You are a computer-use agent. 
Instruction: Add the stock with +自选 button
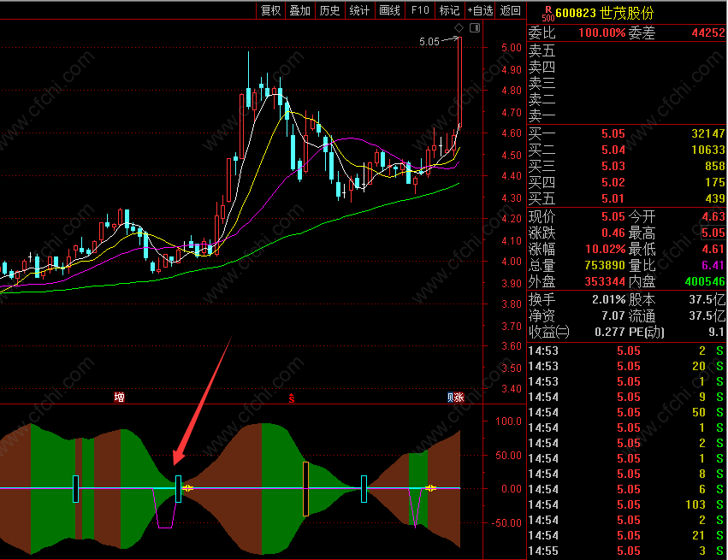point(480,10)
